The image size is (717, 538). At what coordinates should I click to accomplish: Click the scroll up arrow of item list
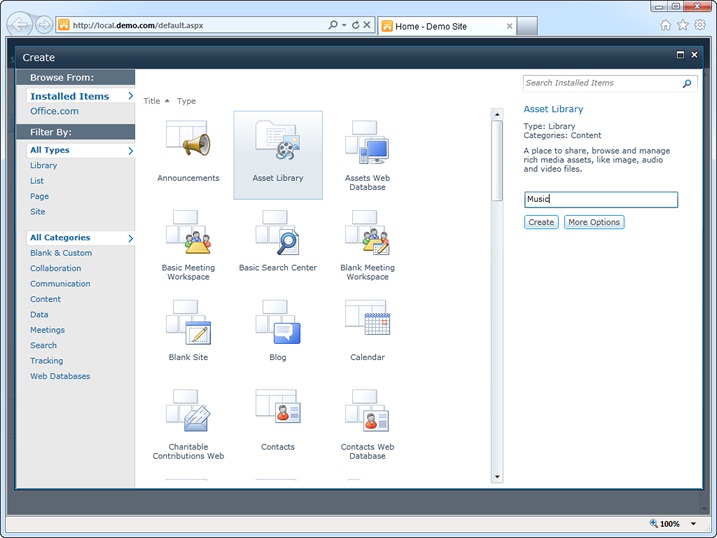pyautogui.click(x=497, y=114)
